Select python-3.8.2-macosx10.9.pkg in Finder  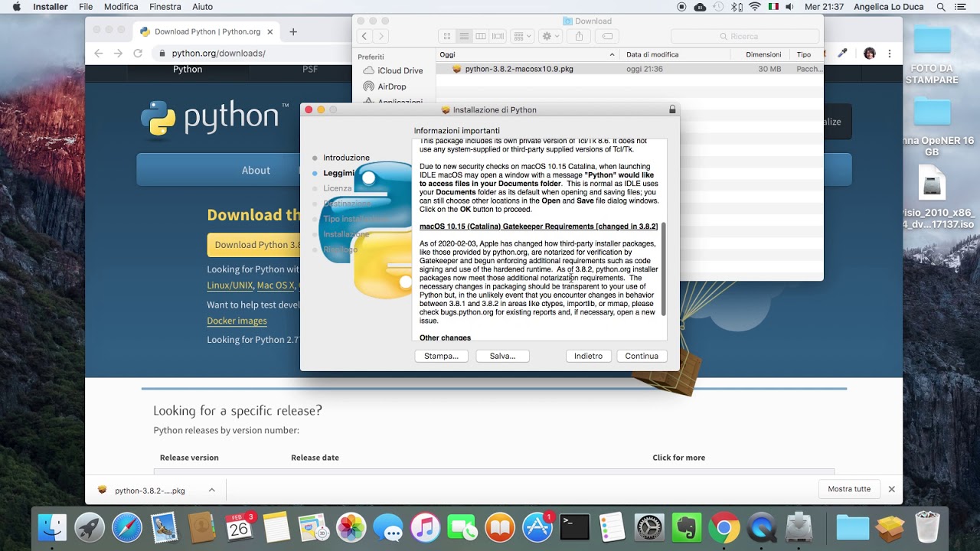[x=518, y=69]
